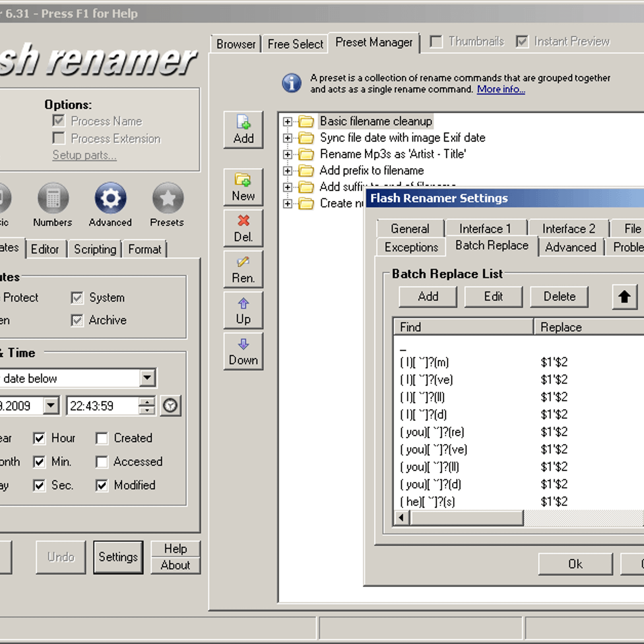Viewport: 644px width, 644px height.
Task: Select the Basic filename cleanup folder
Action: (376, 121)
